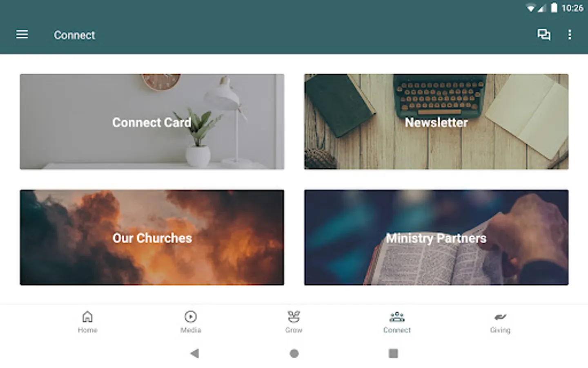
Task: Tap the Grow plant icon
Action: coord(294,316)
